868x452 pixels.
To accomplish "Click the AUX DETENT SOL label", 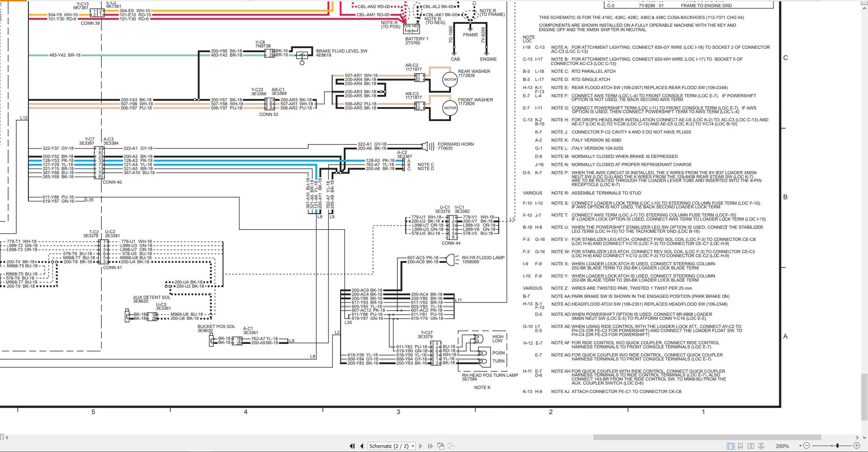I will (x=152, y=297).
